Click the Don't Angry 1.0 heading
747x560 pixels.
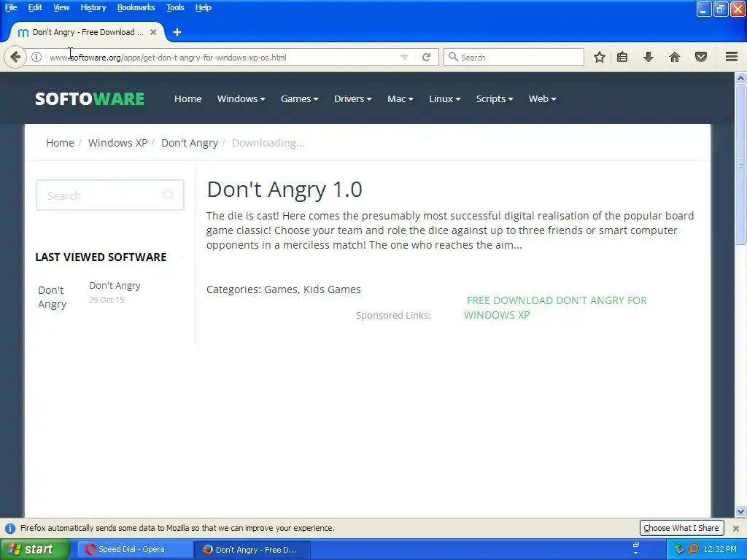(285, 189)
